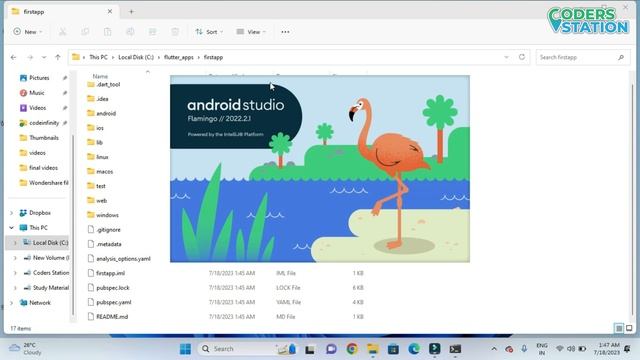Refresh the current folder

[x=522, y=57]
